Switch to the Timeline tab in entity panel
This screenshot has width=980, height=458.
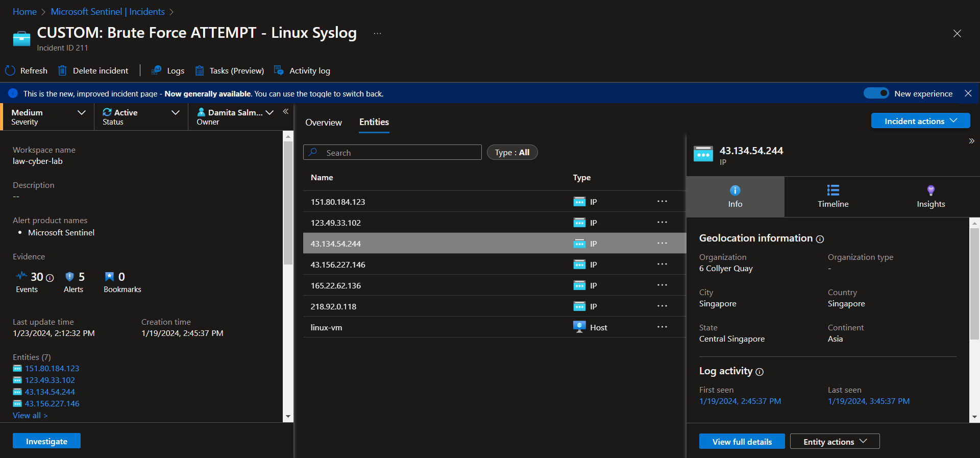pos(833,197)
